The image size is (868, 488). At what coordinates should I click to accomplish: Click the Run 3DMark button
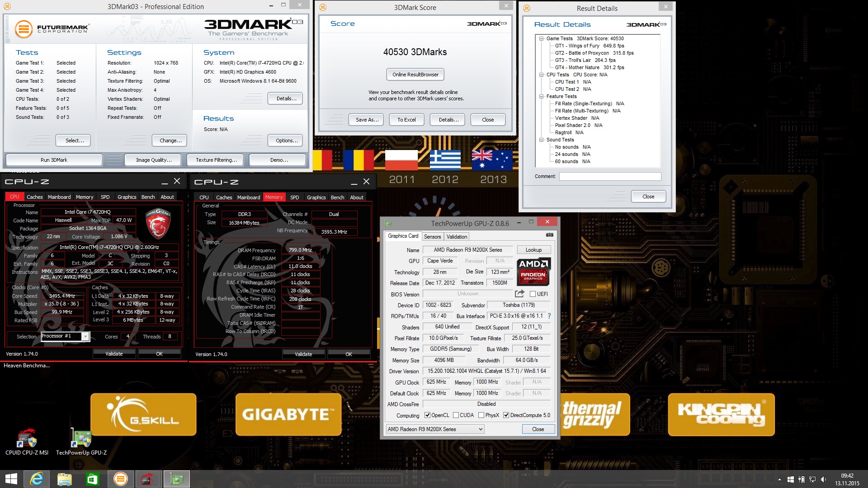click(54, 160)
